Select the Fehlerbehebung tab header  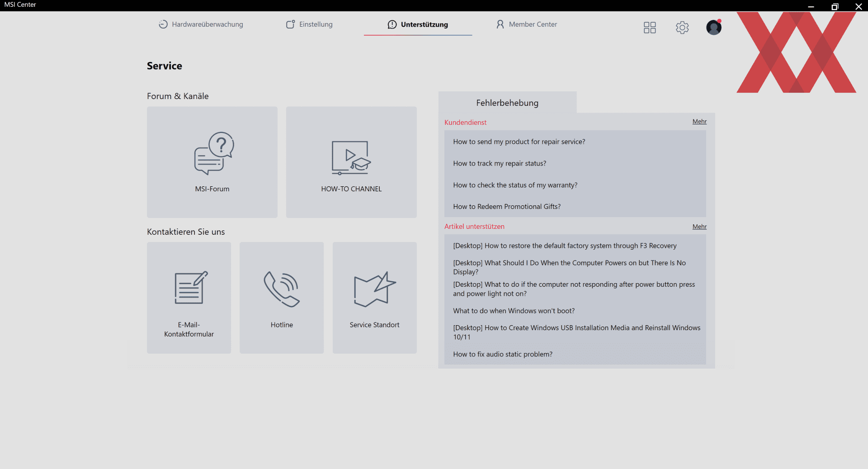click(x=507, y=103)
